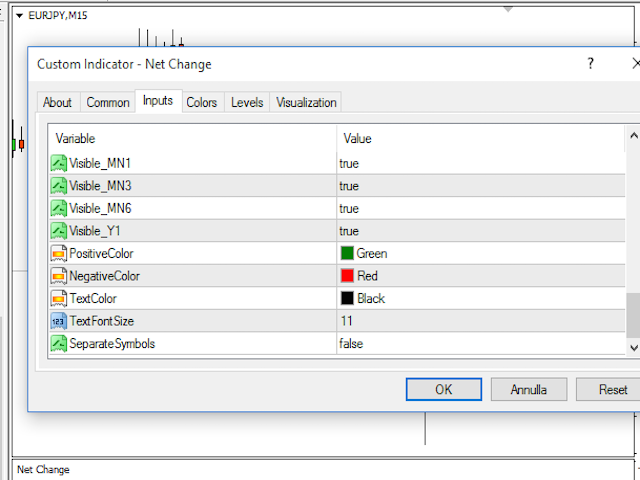
Task: Reset inputs with the Reset button
Action: pos(613,389)
